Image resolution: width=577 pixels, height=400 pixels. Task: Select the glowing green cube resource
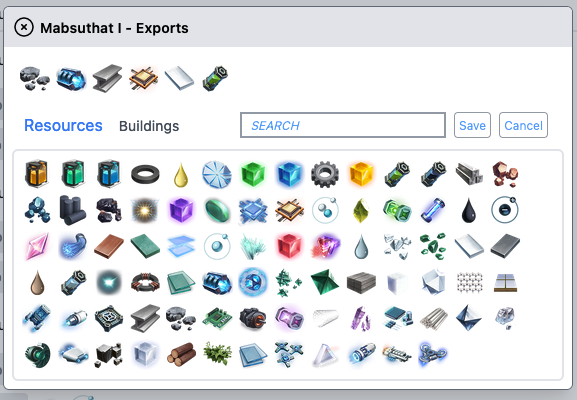[253, 174]
